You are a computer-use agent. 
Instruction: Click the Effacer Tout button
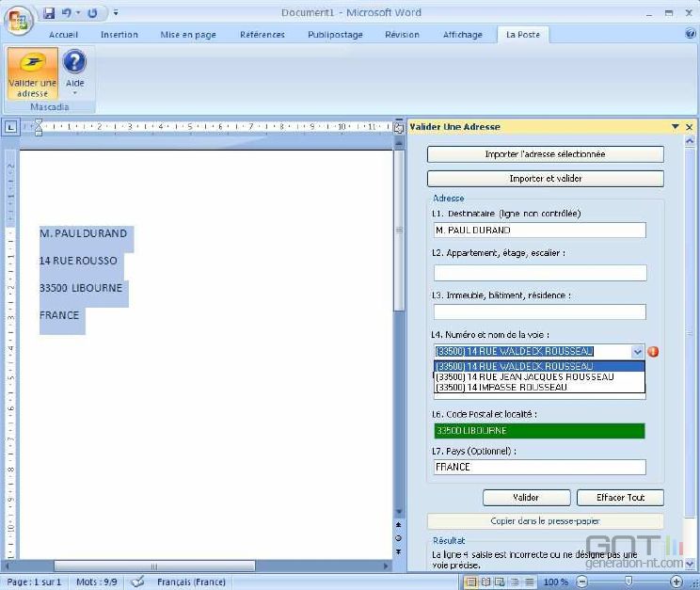click(x=620, y=498)
